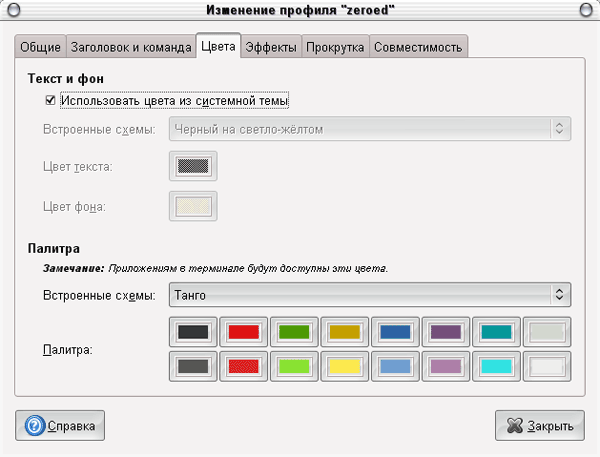The width and height of the screenshot is (600, 457).
Task: Open the Общие tab
Action: click(40, 47)
